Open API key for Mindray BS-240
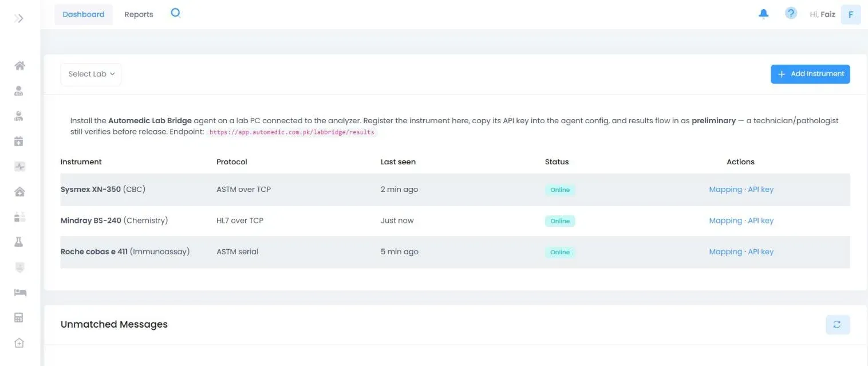This screenshot has height=366, width=868. coord(761,221)
